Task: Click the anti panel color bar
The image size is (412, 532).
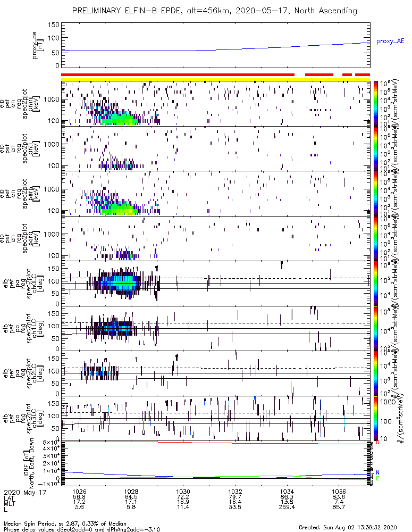Action: click(x=376, y=148)
